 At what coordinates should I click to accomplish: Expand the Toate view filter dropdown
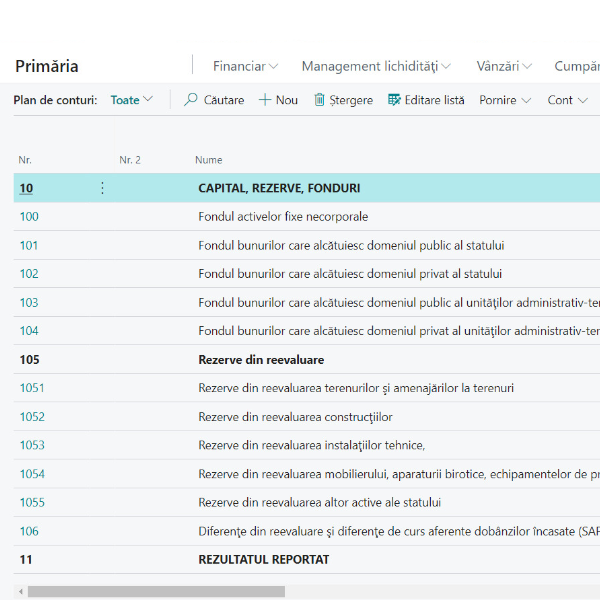tap(132, 100)
